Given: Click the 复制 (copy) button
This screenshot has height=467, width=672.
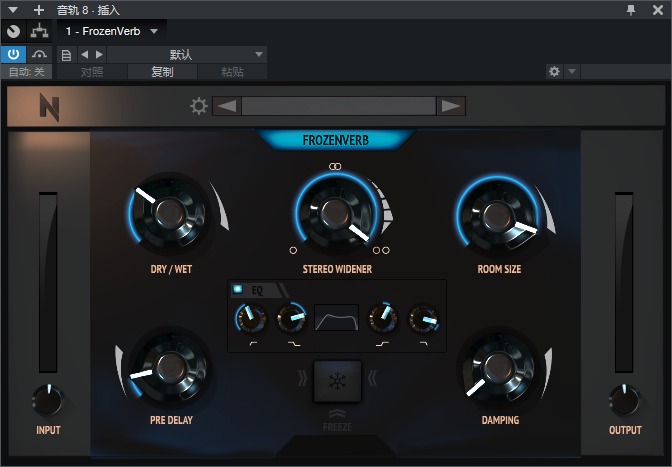Looking at the screenshot, I should (162, 72).
